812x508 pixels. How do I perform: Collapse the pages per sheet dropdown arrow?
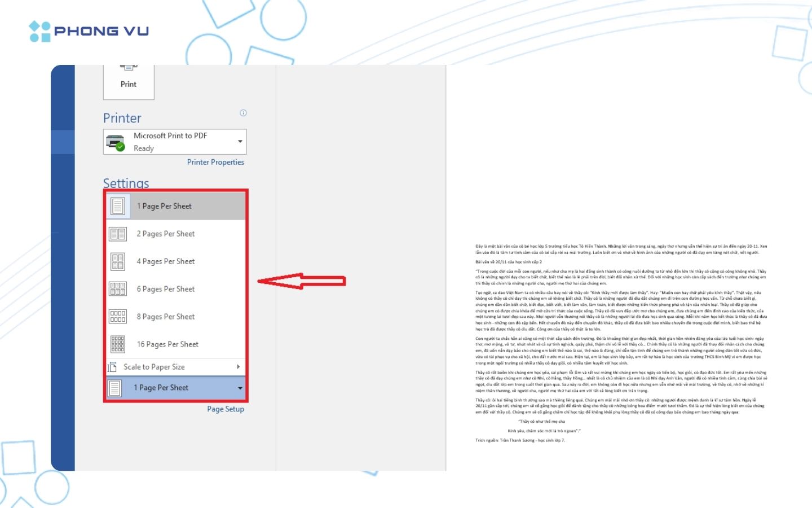pos(240,388)
